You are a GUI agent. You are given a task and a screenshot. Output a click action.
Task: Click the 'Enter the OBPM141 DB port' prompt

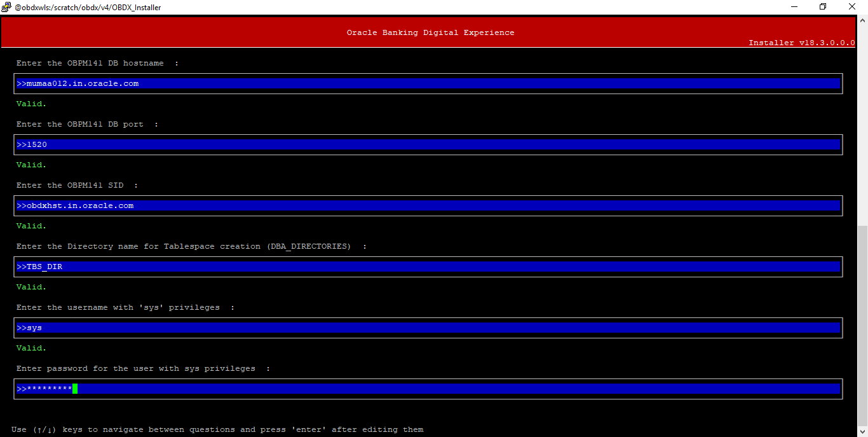[x=87, y=124]
